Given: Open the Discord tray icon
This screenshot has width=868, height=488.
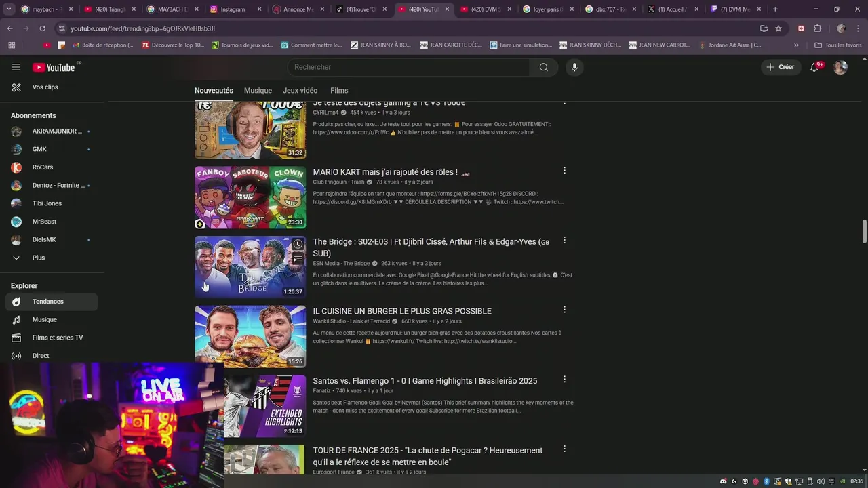Looking at the screenshot, I should pos(723,481).
